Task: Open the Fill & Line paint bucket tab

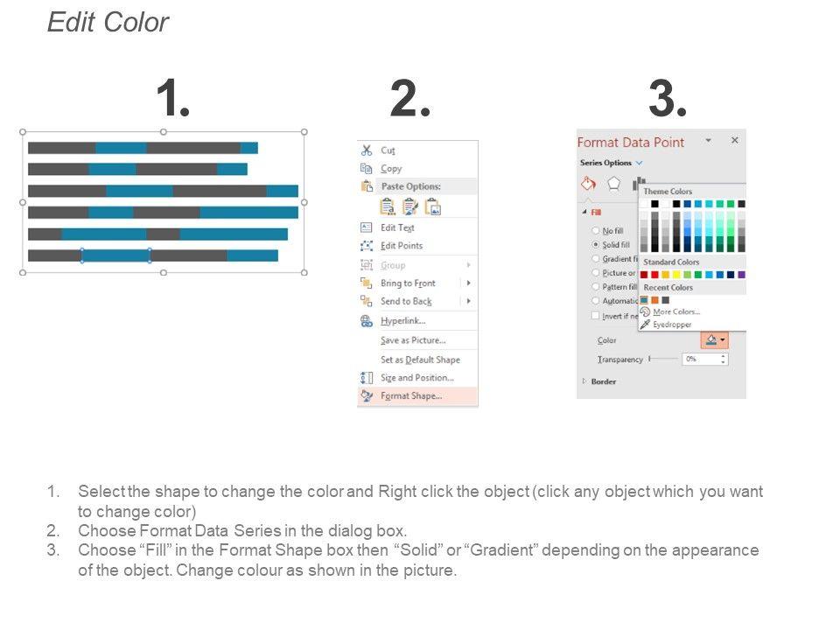Action: click(589, 185)
